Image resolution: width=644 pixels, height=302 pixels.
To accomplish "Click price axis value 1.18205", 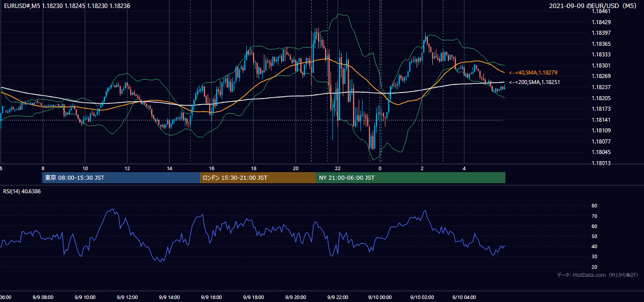I will [x=602, y=98].
